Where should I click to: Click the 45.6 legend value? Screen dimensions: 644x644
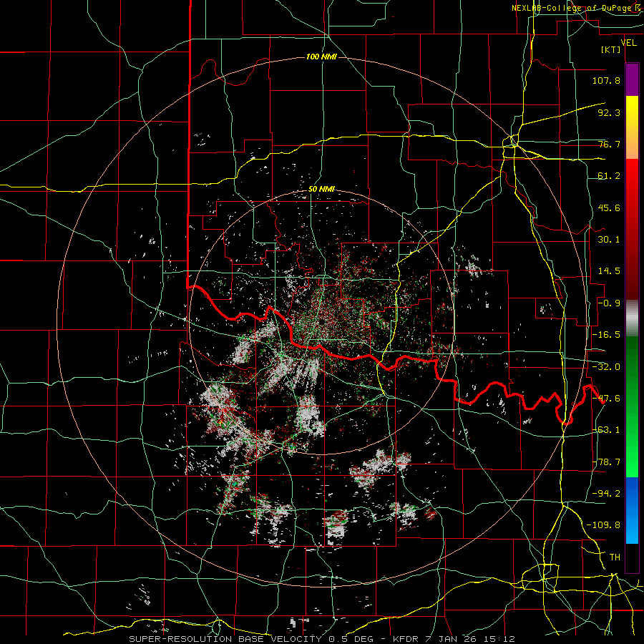coord(609,208)
